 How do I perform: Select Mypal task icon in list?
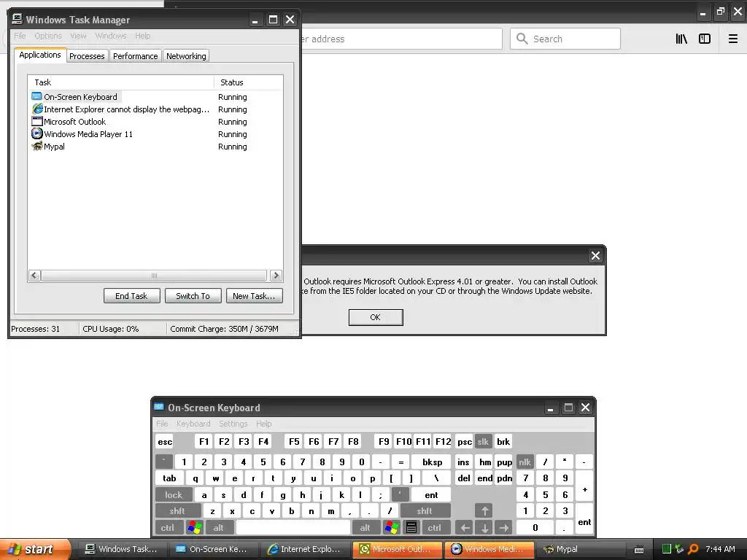click(36, 146)
